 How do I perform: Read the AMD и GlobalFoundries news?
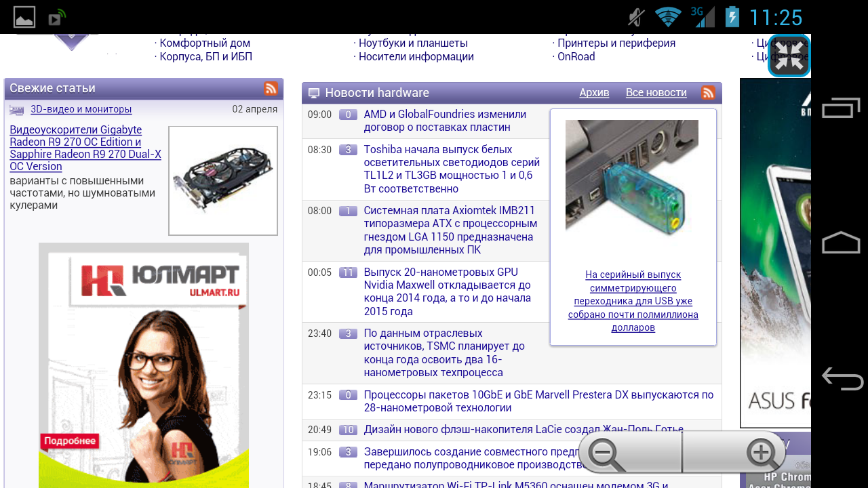click(445, 121)
